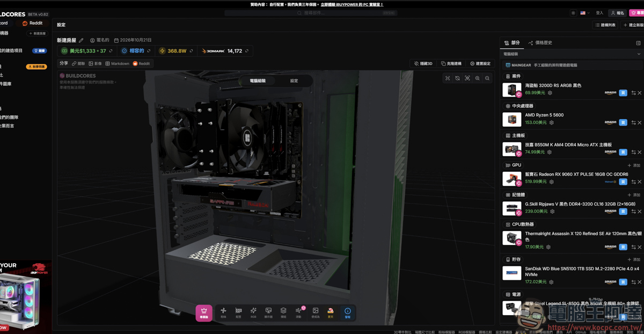Open the 建構列表 build list
Viewport: 644px width, 334px height.
(605, 25)
